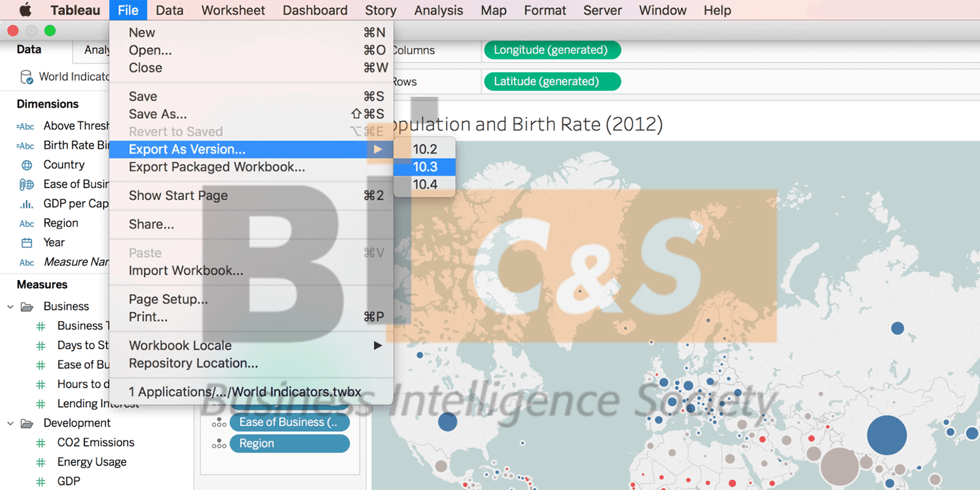Click the Latitude (generated) pill on Rows
980x490 pixels.
552,81
